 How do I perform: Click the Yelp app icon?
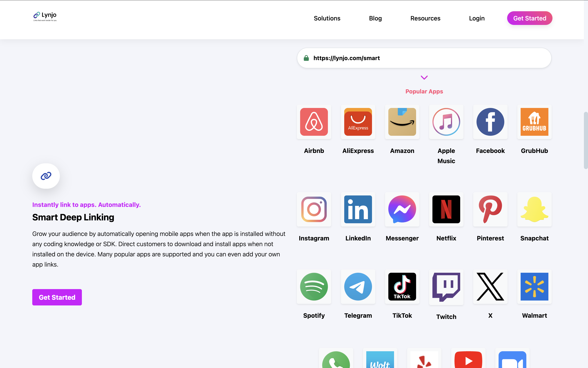(x=424, y=360)
